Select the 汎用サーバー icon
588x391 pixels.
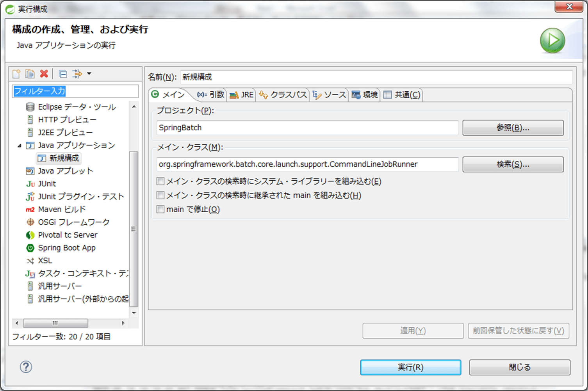coord(30,286)
